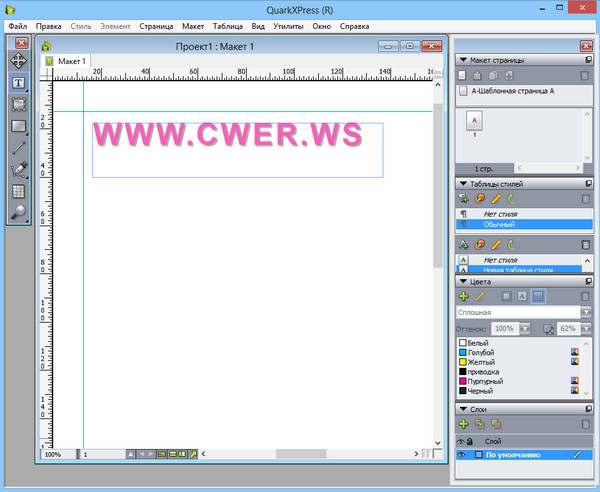Choose the Picture Content tool
This screenshot has width=600, height=492.
pyautogui.click(x=18, y=104)
